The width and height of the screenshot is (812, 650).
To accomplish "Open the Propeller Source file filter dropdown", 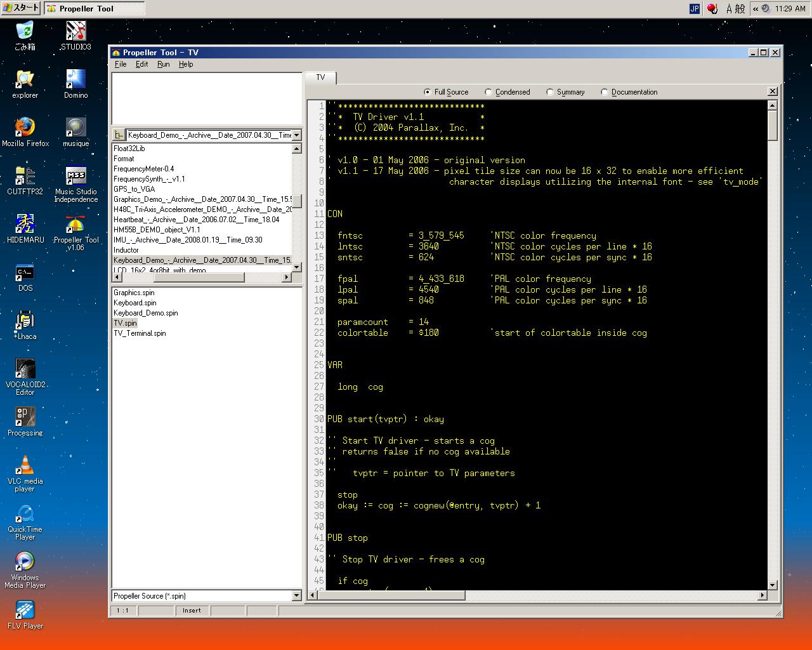I will pyautogui.click(x=296, y=596).
